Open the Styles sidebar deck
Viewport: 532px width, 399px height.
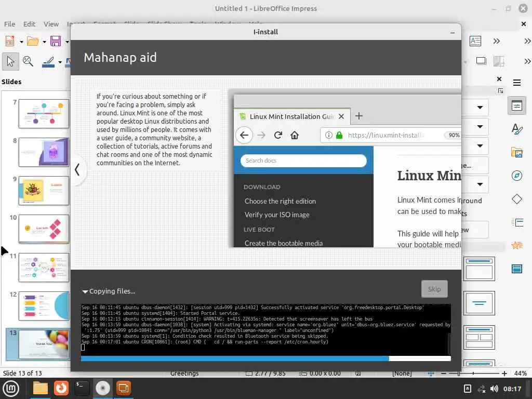tap(517, 129)
